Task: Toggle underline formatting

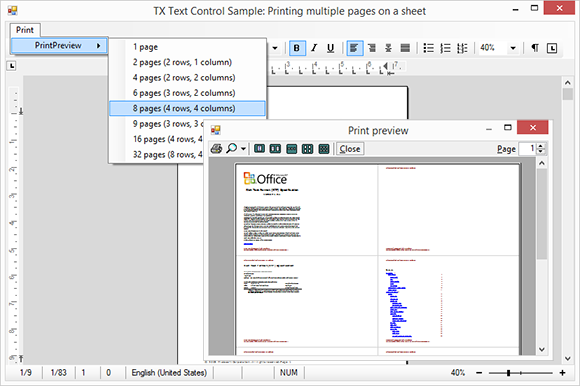Action: coord(331,48)
